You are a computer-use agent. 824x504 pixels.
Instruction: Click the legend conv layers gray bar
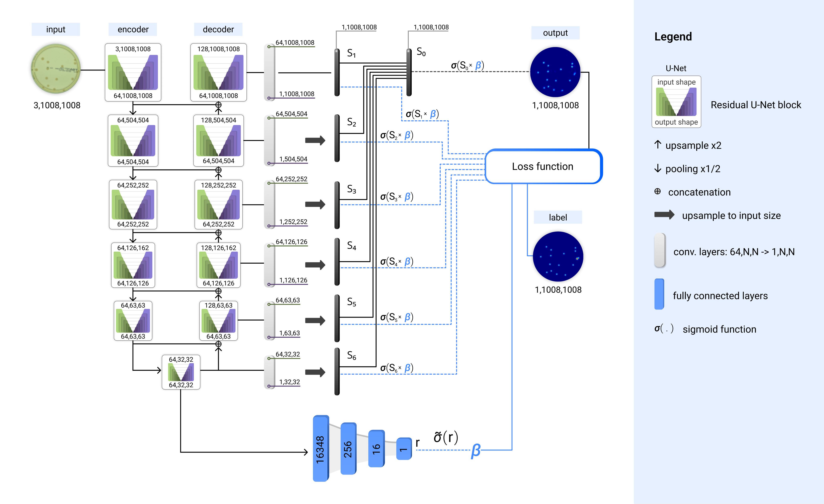tap(660, 250)
